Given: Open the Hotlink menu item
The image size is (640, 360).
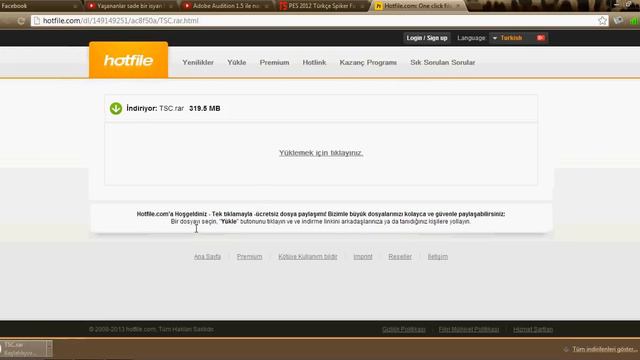Looking at the screenshot, I should (314, 62).
